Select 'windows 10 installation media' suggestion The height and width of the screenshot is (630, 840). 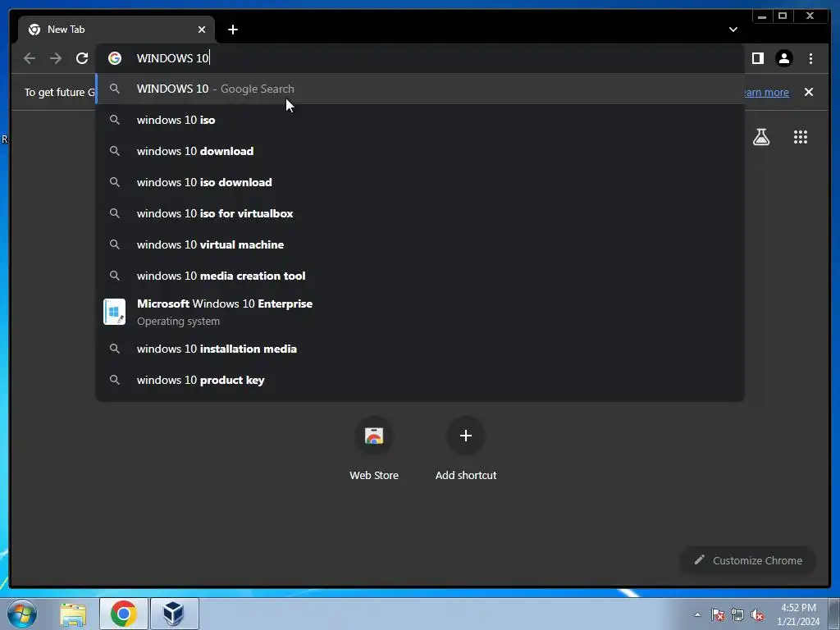[x=420, y=349]
